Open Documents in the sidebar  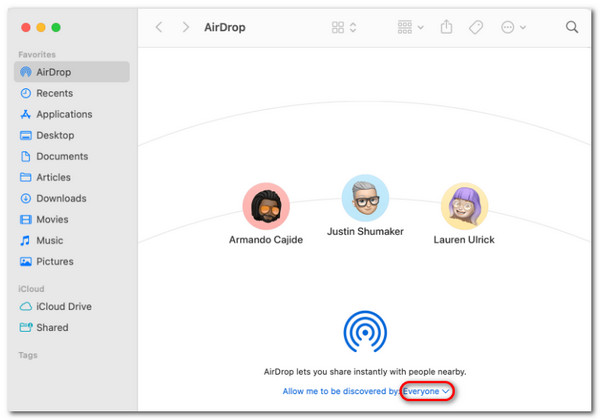62,156
